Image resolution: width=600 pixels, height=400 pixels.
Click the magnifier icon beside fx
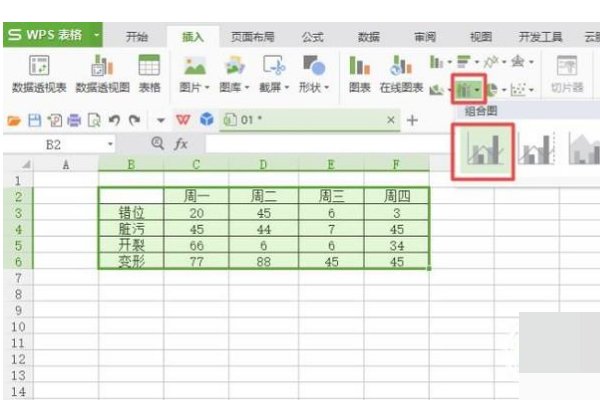pyautogui.click(x=158, y=144)
